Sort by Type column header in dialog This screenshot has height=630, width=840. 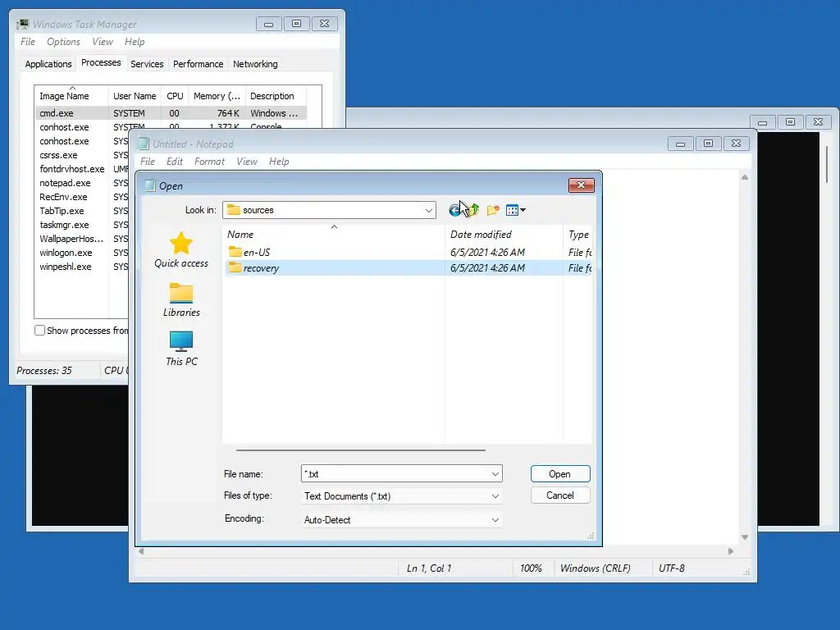pos(578,234)
